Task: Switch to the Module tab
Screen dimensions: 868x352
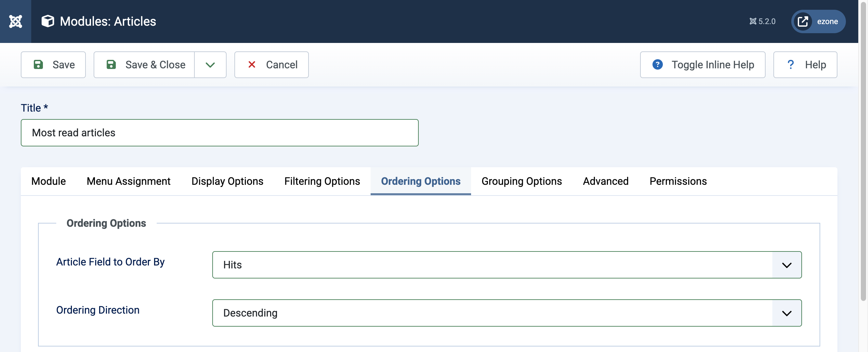Action: (x=48, y=181)
